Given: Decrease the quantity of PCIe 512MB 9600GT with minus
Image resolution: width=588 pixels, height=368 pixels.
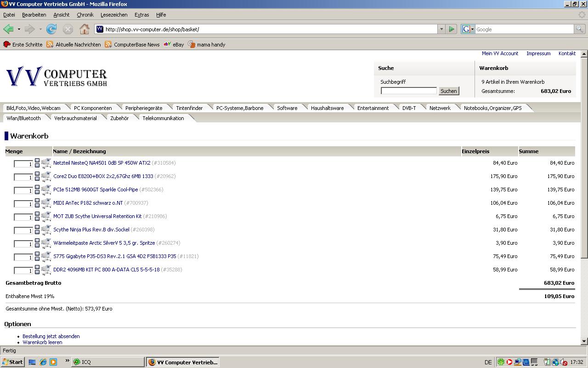Looking at the screenshot, I should coord(37,192).
